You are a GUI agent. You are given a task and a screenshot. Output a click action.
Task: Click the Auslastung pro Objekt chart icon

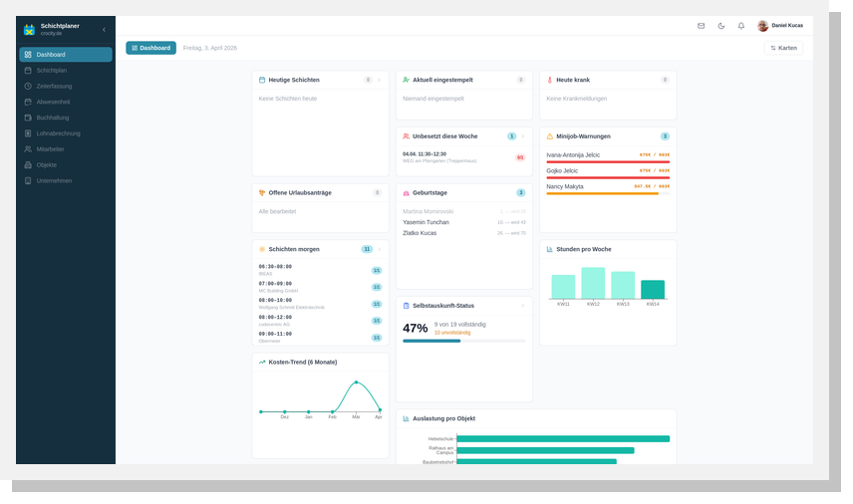click(x=406, y=418)
